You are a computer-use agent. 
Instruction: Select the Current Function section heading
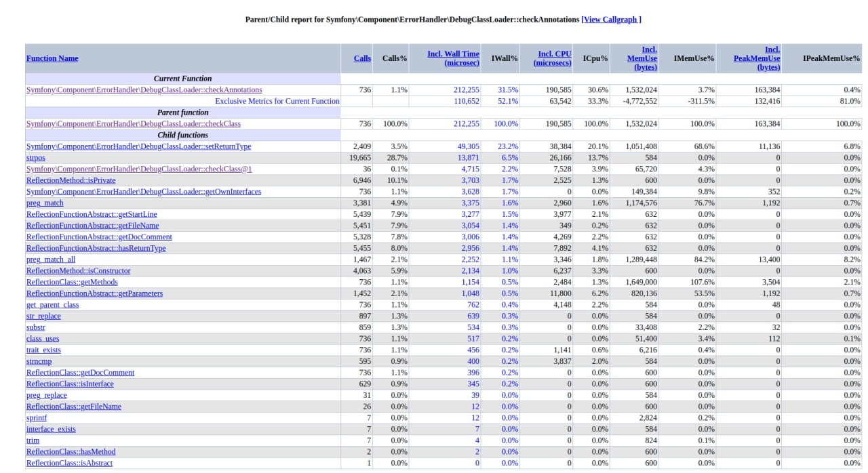click(183, 79)
